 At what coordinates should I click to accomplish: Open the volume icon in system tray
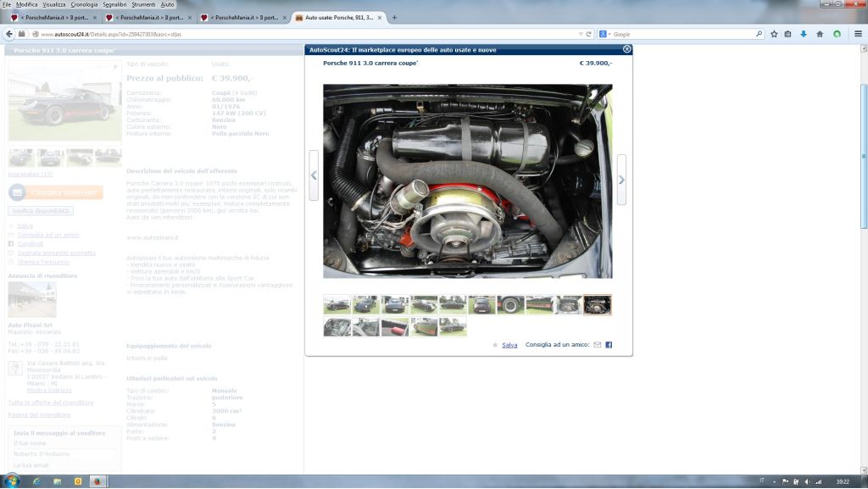pyautogui.click(x=807, y=482)
